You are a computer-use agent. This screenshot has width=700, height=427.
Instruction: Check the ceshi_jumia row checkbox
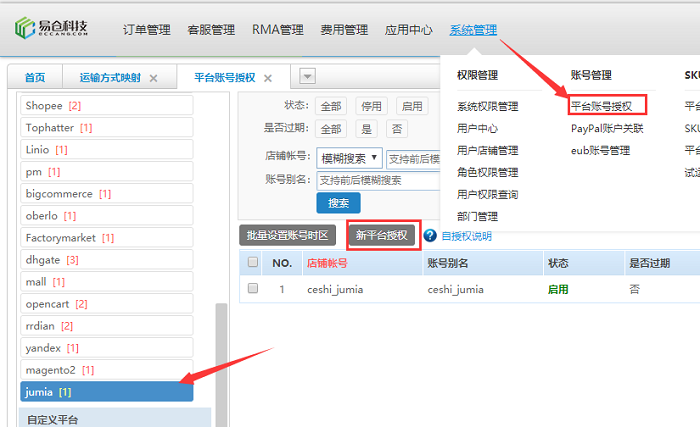pos(253,289)
